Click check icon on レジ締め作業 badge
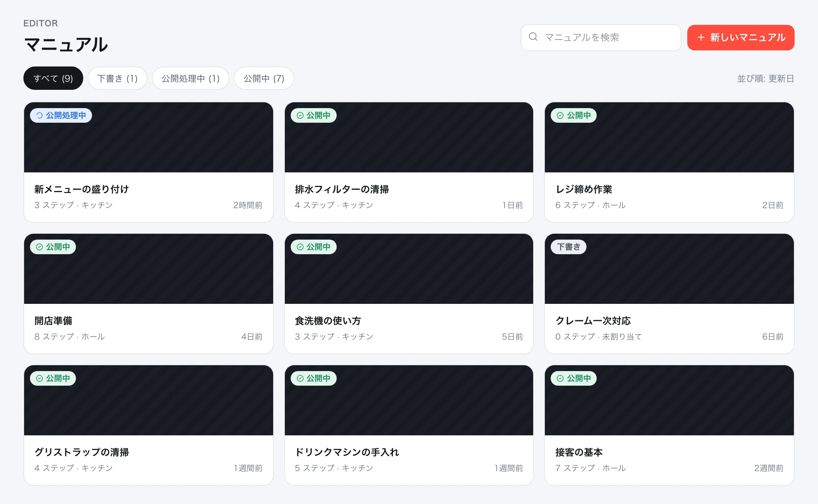This screenshot has height=504, width=818. point(560,115)
